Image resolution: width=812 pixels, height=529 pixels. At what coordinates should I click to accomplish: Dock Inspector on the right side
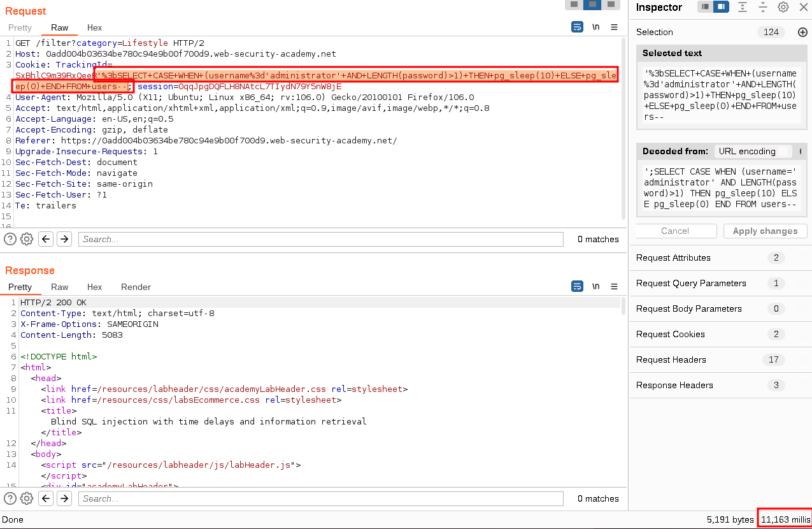click(721, 7)
